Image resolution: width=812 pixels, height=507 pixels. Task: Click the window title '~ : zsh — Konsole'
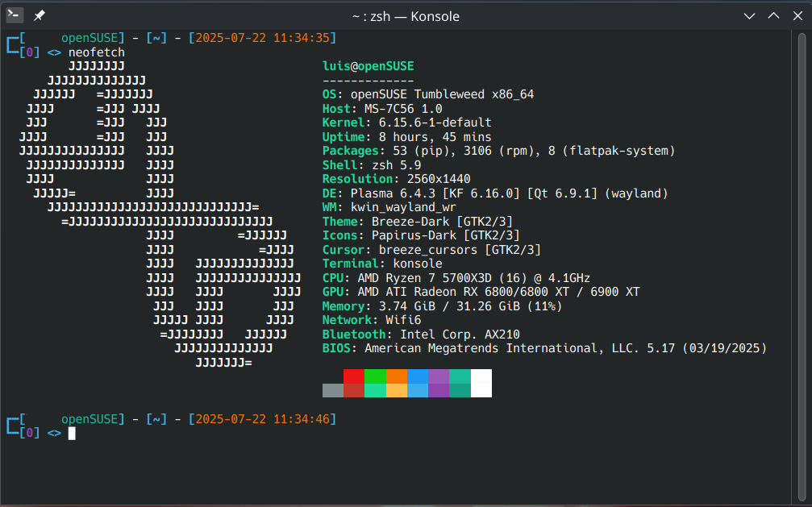pos(406,17)
